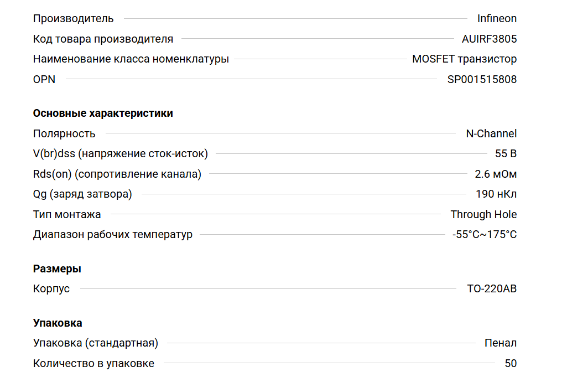The height and width of the screenshot is (387, 588).
Task: Click the Диапазон рабочих температур label
Action: click(113, 234)
